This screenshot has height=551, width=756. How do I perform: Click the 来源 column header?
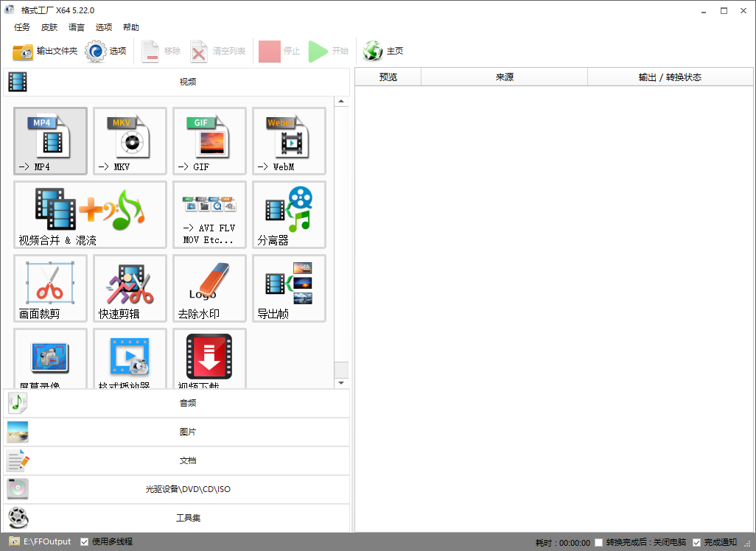(504, 77)
